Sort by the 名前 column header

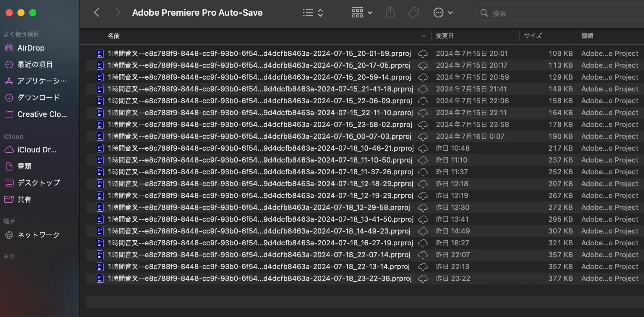[114, 36]
